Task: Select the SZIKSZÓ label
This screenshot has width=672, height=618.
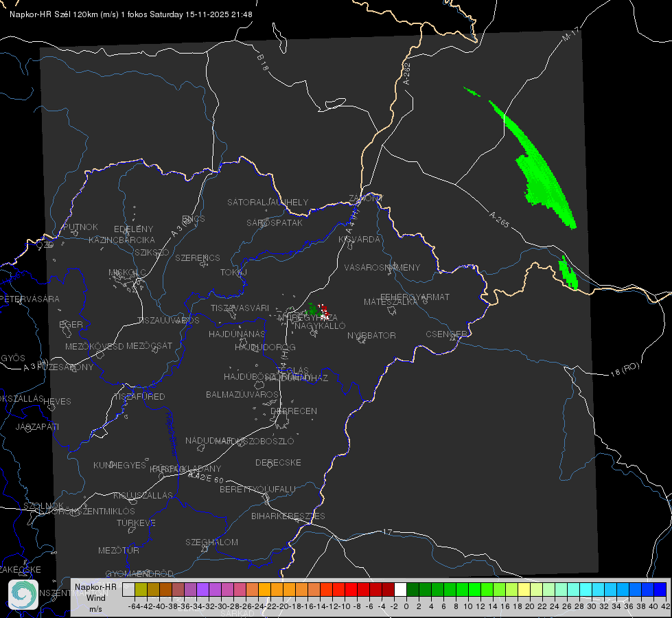Action: click(152, 252)
